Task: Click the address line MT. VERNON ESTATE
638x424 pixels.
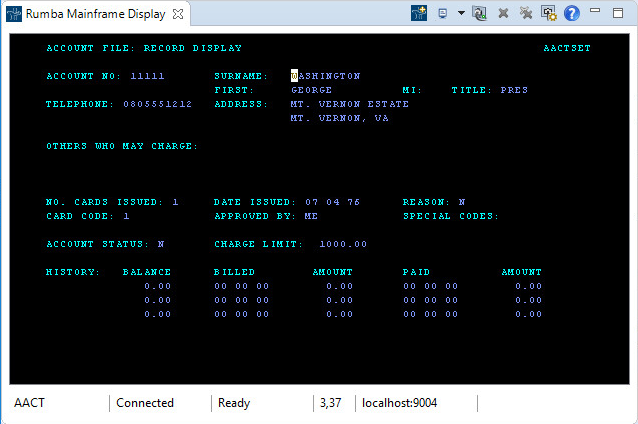Action: click(x=349, y=104)
